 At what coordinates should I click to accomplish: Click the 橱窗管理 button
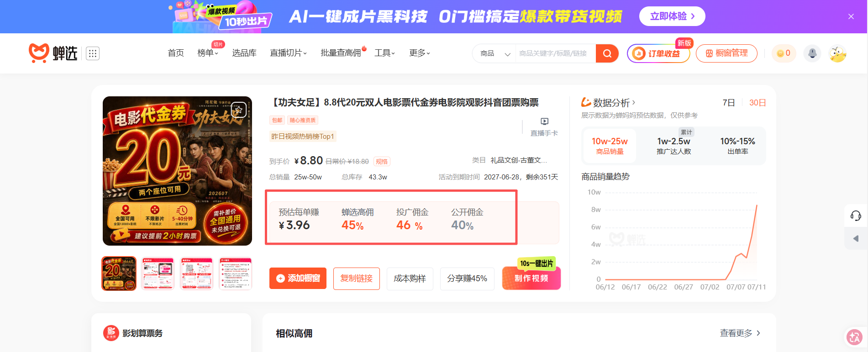[726, 53]
